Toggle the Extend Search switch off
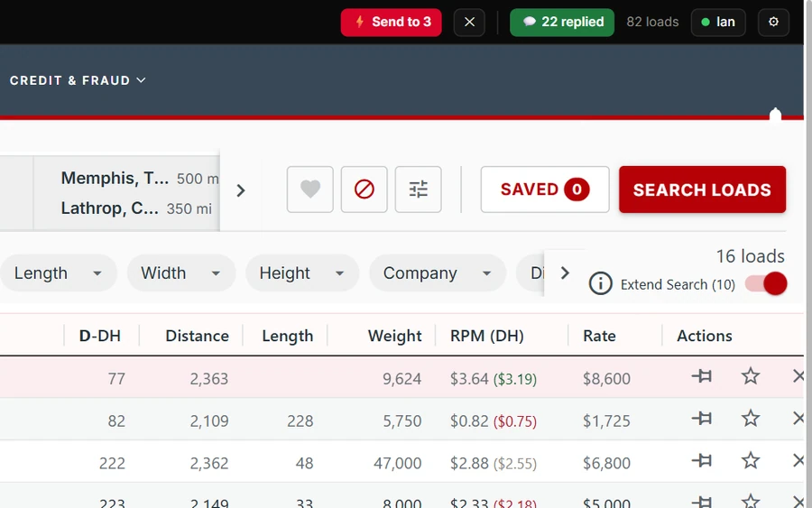The width and height of the screenshot is (812, 508). click(x=766, y=283)
